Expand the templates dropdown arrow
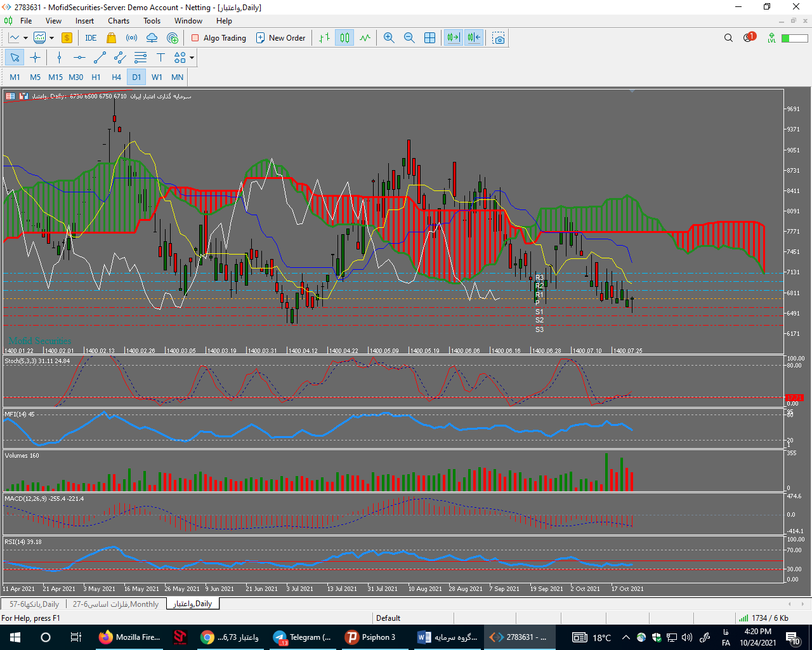This screenshot has width=812, height=650. click(51, 38)
